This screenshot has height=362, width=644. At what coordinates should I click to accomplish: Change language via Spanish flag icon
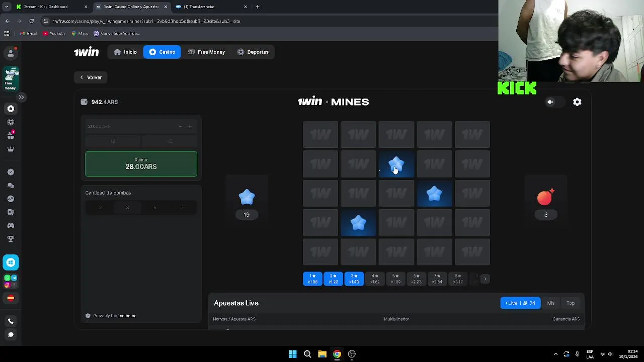[11, 298]
